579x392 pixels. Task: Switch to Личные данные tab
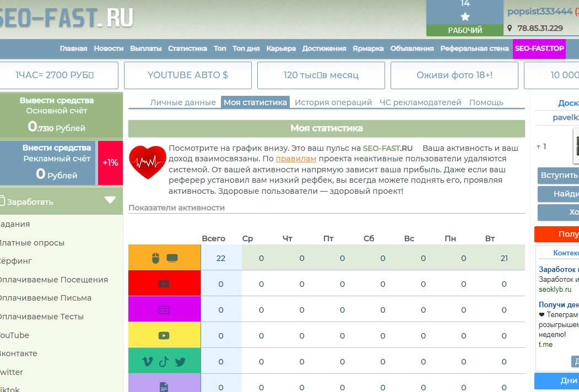183,102
